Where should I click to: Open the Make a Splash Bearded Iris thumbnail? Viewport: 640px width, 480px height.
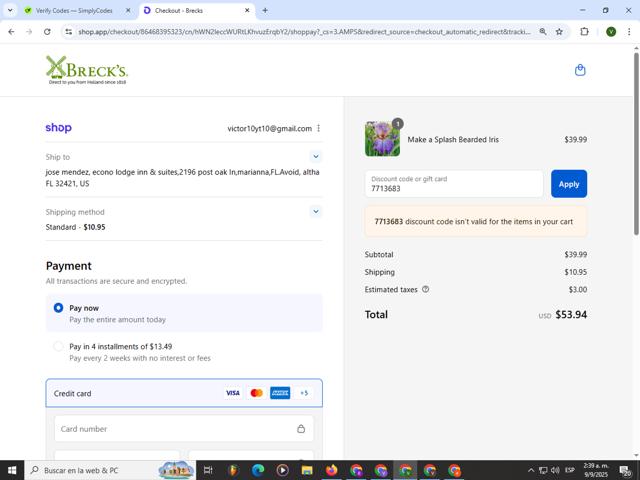click(x=382, y=139)
